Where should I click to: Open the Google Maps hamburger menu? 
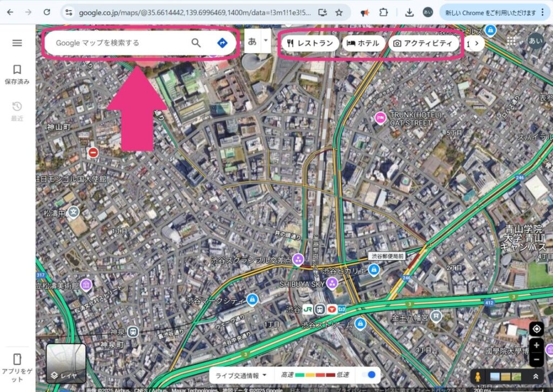[x=17, y=43]
